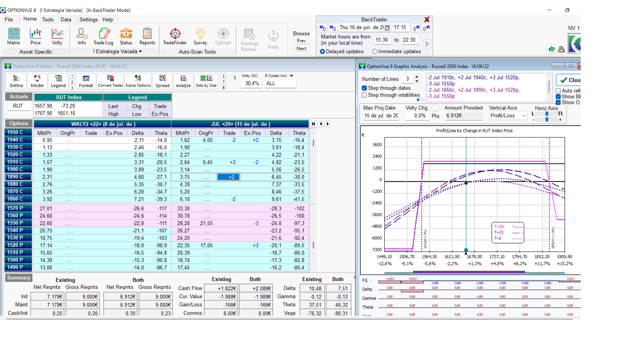Open the Status briefcase icon
Viewport: 644px width, 341px height.
click(126, 36)
